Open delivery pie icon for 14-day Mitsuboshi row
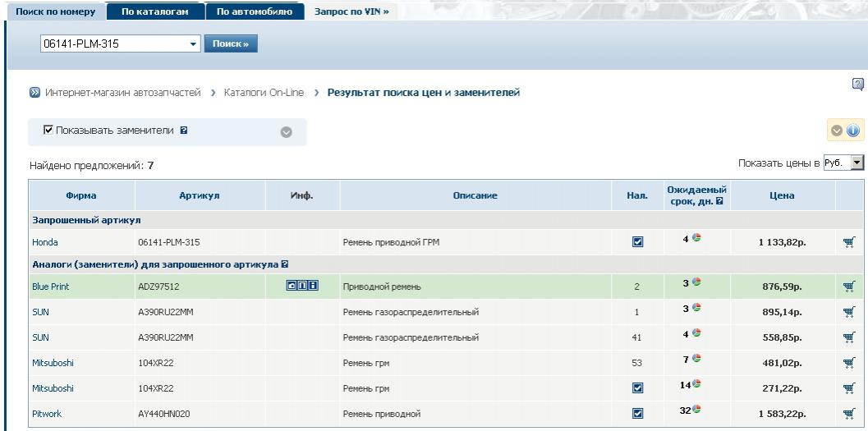 click(696, 383)
